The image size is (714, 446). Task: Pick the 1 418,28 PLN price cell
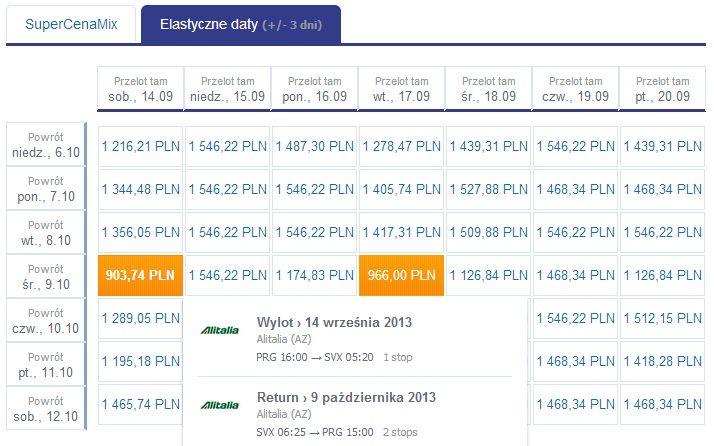(x=662, y=361)
